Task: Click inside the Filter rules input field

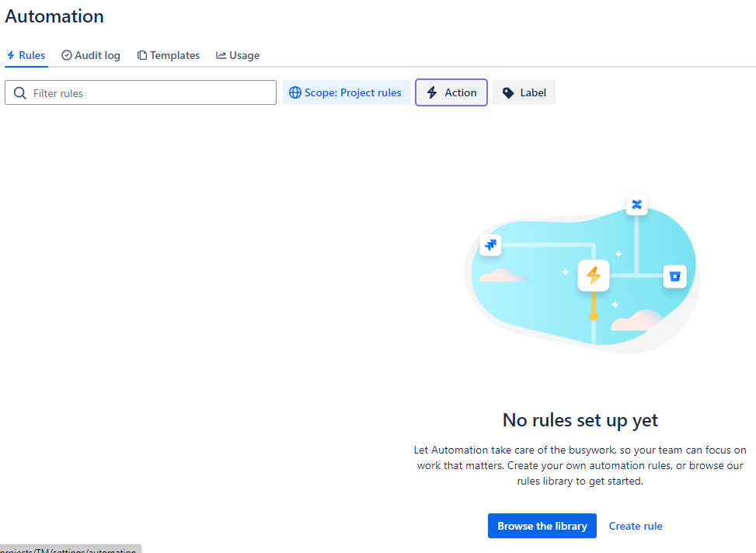Action: coord(140,92)
